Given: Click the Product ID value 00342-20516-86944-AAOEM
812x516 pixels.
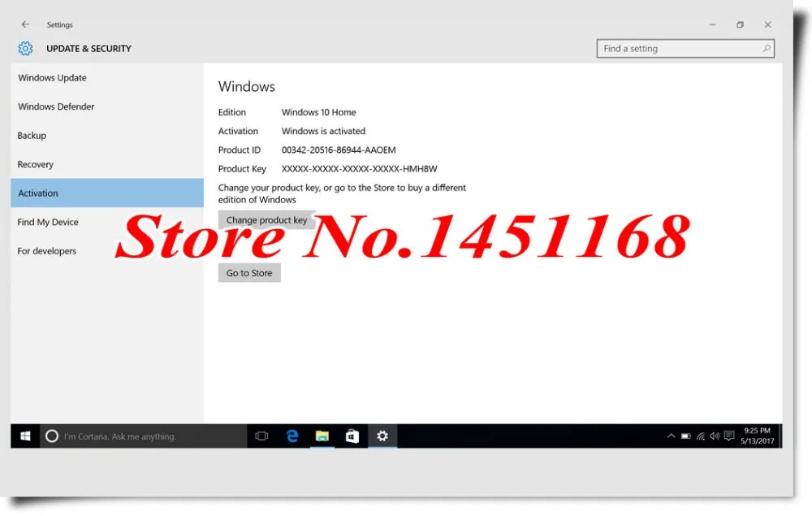Looking at the screenshot, I should 339,150.
